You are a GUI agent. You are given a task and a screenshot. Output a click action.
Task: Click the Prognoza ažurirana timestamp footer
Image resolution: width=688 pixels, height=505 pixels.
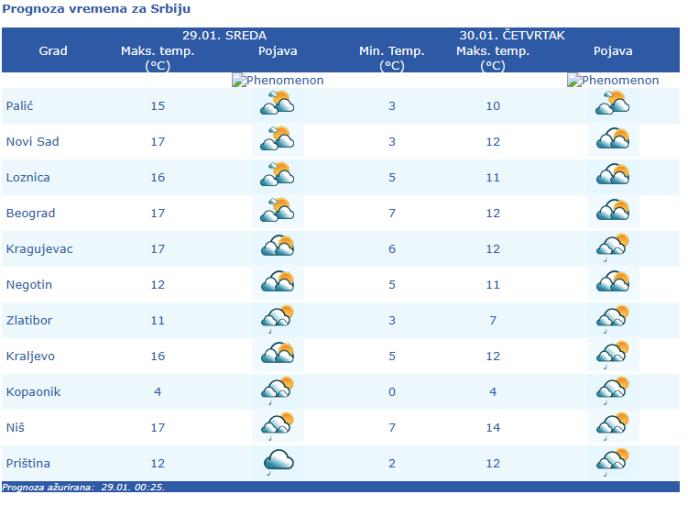tap(83, 487)
